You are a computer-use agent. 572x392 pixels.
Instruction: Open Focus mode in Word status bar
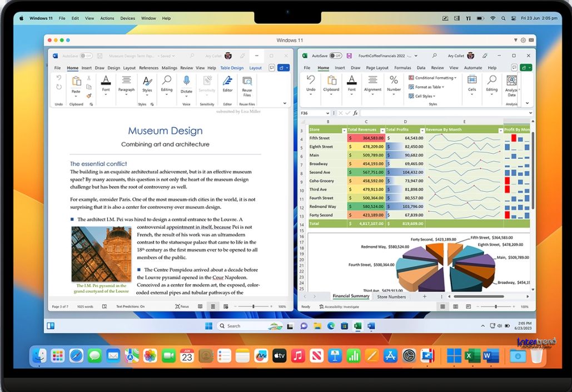pos(182,306)
